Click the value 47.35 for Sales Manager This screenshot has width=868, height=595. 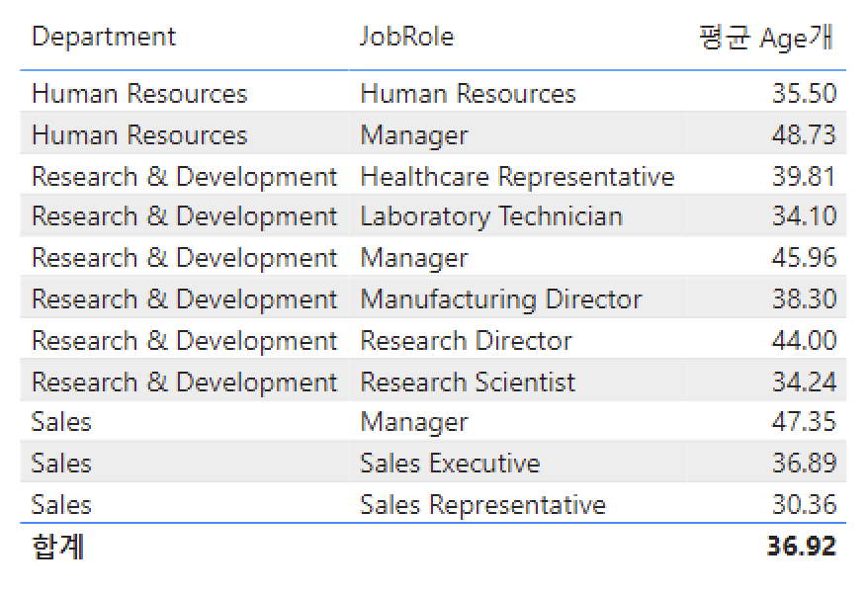(x=803, y=423)
